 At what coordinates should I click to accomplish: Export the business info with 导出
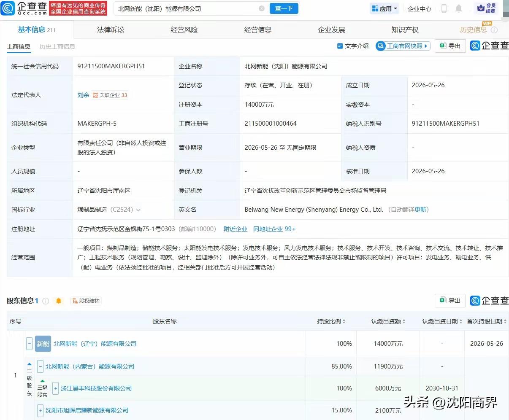click(450, 46)
